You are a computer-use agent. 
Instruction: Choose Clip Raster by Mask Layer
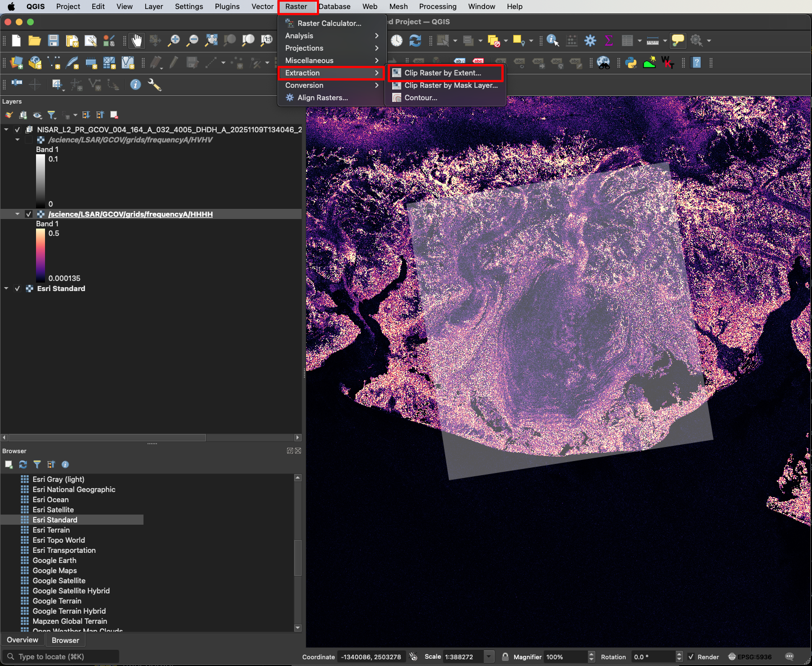pos(450,85)
